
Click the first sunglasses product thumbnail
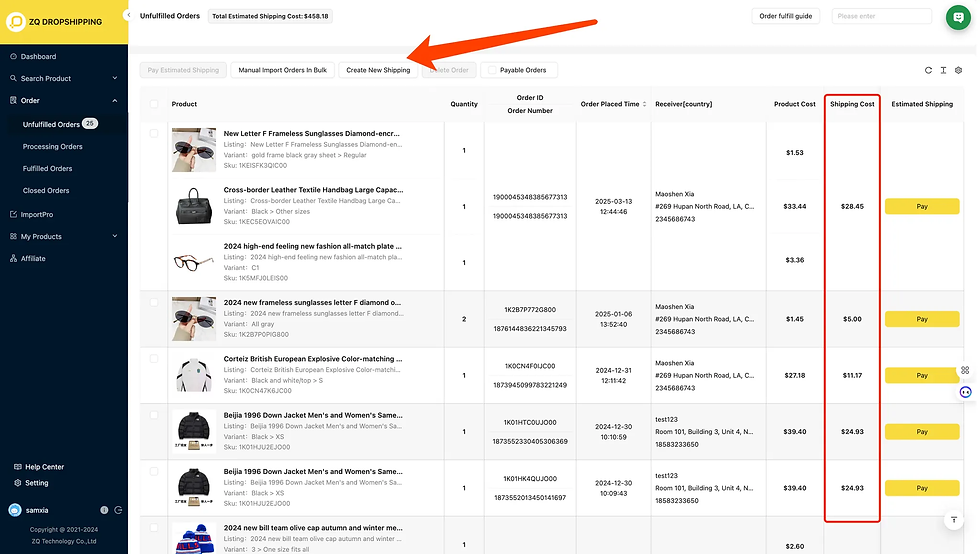(194, 149)
